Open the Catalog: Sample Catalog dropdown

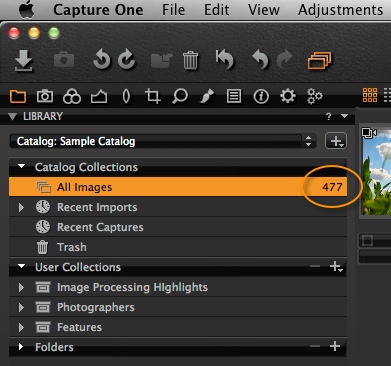[x=163, y=141]
